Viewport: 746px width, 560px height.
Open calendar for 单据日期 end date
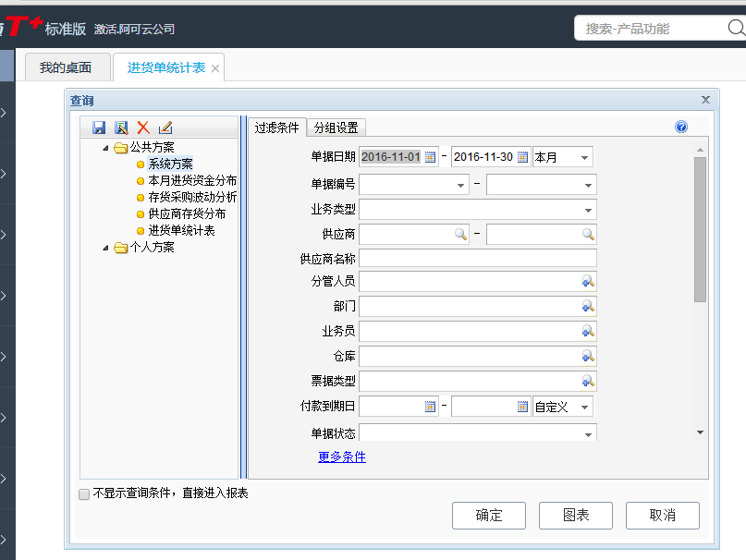(522, 157)
